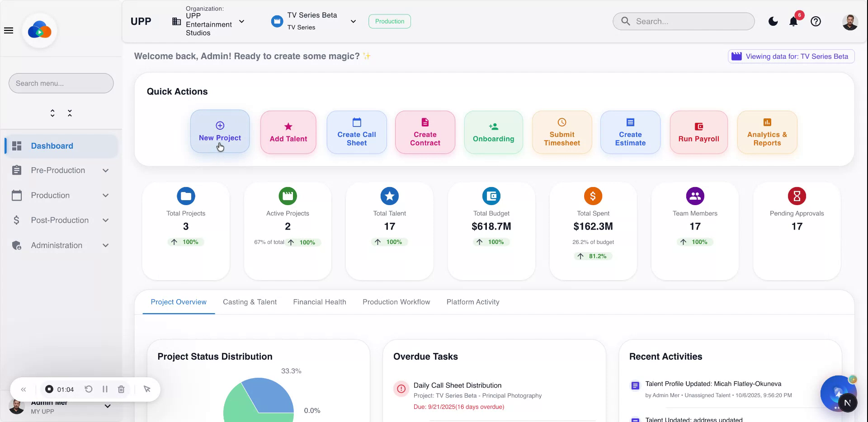Open the organization dropdown
Screen dimensions: 868x422
click(x=241, y=21)
